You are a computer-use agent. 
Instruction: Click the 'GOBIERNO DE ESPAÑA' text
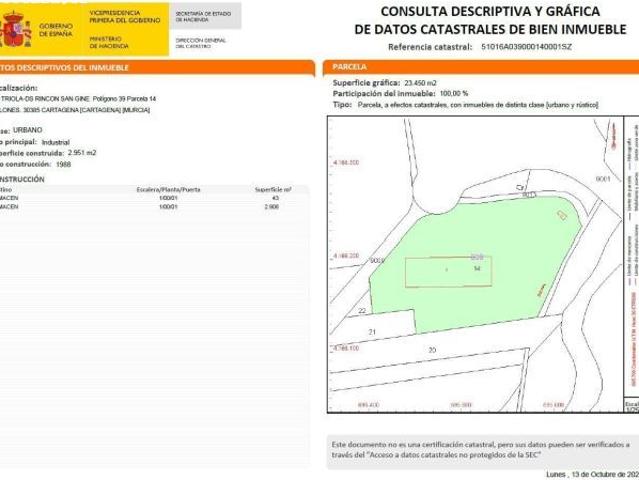point(56,30)
